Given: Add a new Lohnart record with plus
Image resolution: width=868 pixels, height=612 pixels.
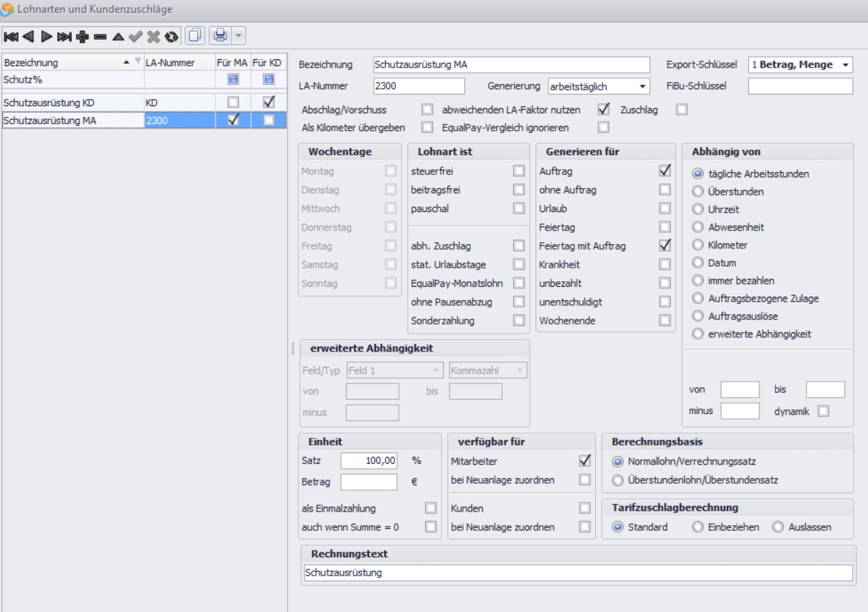Looking at the screenshot, I should coord(83,36).
